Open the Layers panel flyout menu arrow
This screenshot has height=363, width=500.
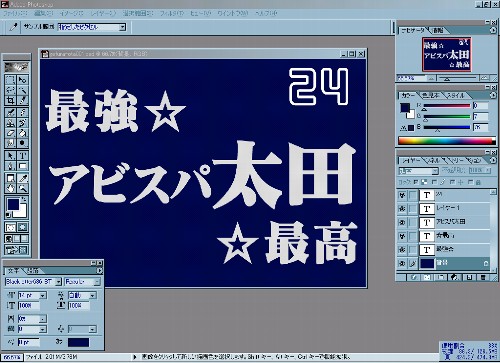coord(493,160)
